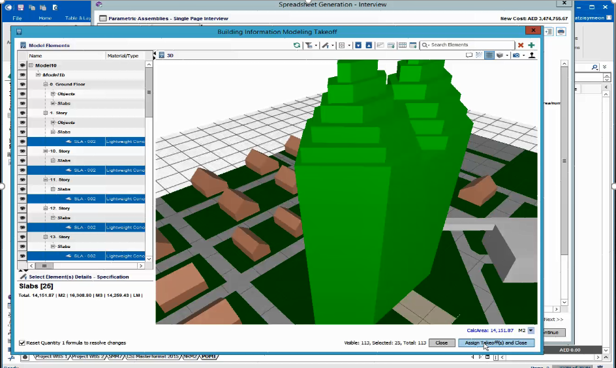
Task: Toggle Reset Quantity 1 formula checkbox
Action: pos(22,343)
